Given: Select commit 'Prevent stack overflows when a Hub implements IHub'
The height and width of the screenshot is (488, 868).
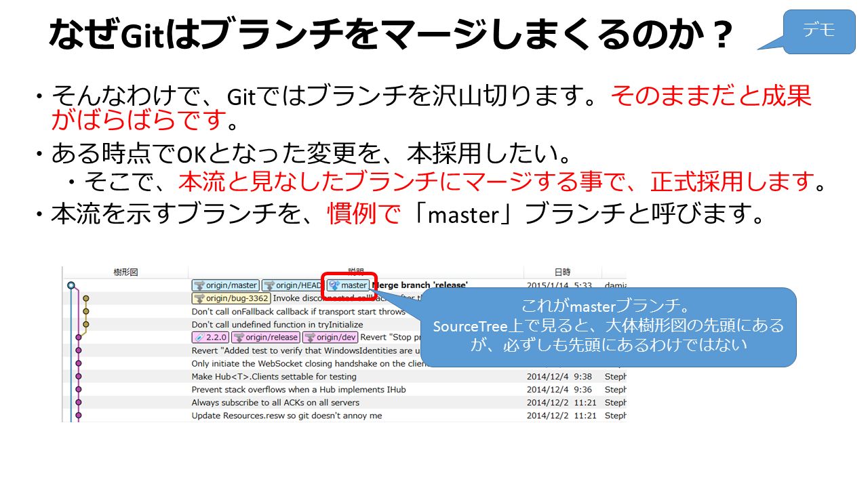Looking at the screenshot, I should [x=344, y=389].
